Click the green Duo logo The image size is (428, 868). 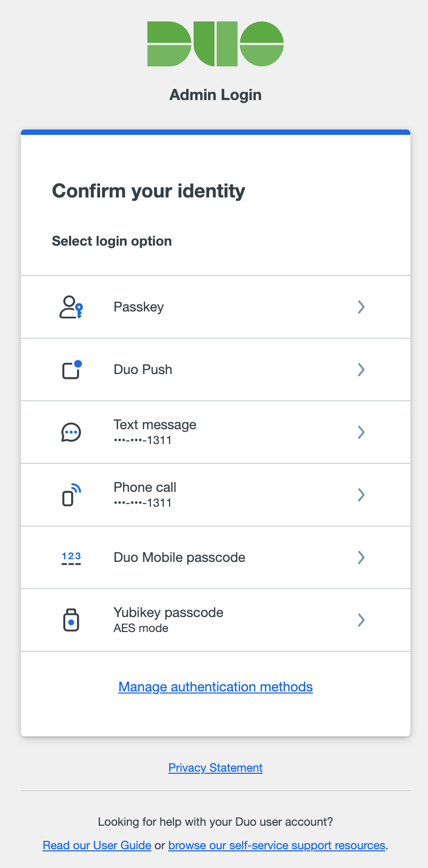[215, 43]
